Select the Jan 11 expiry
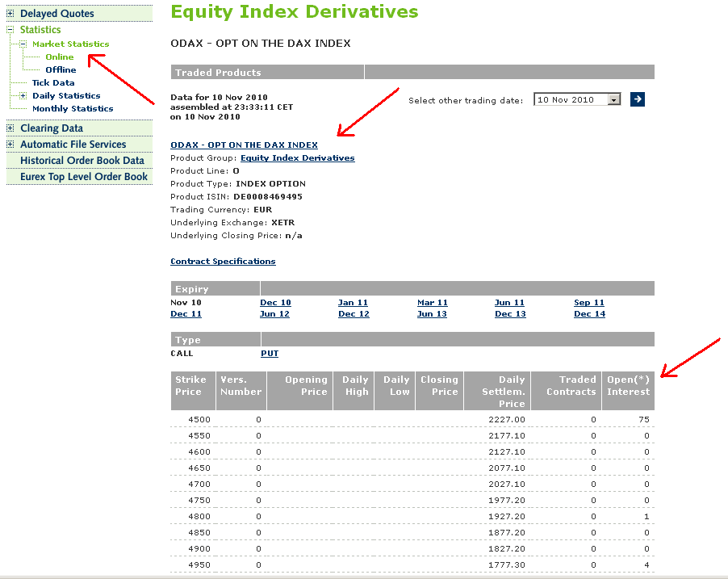728x579 pixels. click(x=353, y=303)
